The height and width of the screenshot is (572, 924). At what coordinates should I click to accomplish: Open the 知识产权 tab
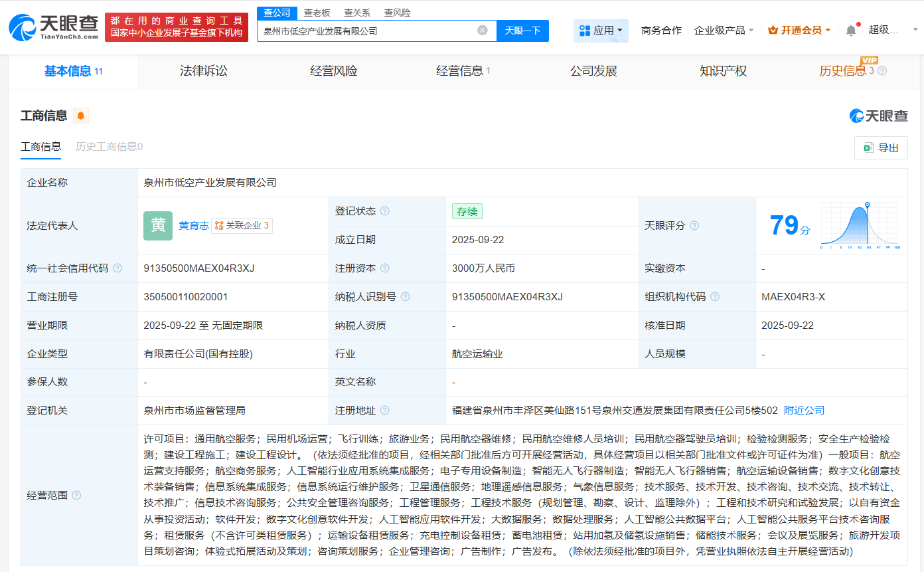pyautogui.click(x=723, y=71)
